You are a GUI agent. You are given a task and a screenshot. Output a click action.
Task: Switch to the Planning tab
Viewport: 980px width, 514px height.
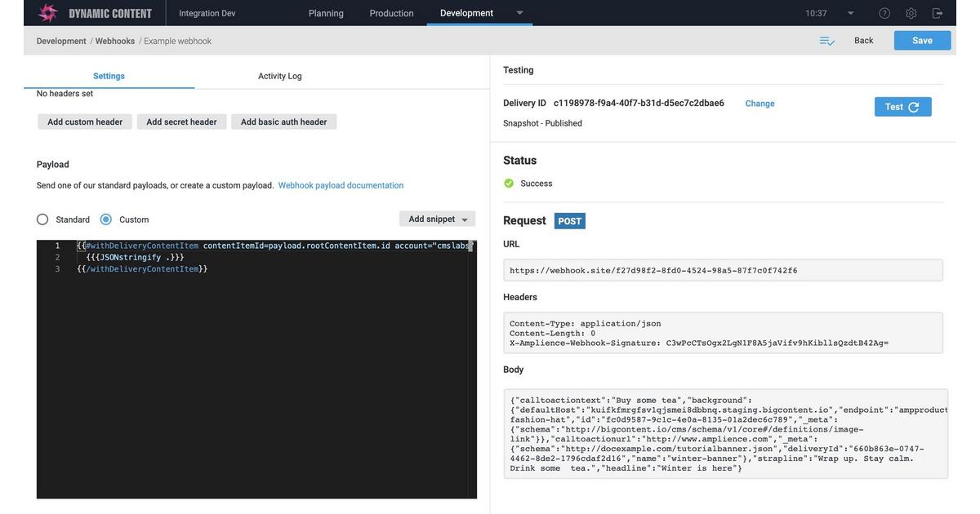pos(326,13)
